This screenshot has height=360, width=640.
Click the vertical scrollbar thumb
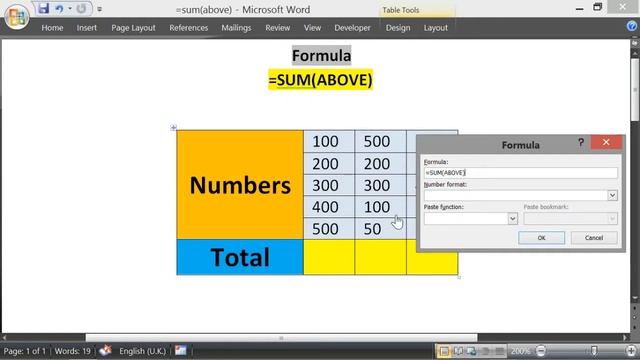tap(635, 90)
